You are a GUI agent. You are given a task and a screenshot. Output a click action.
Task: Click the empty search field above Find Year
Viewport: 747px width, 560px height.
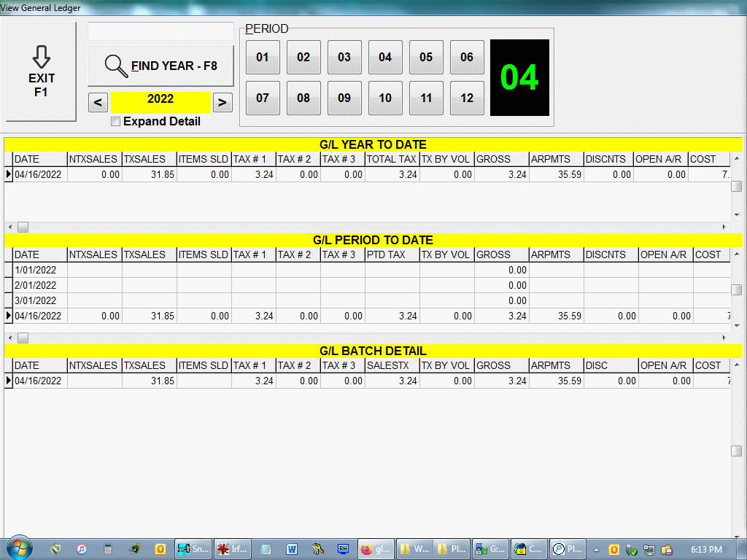point(160,32)
